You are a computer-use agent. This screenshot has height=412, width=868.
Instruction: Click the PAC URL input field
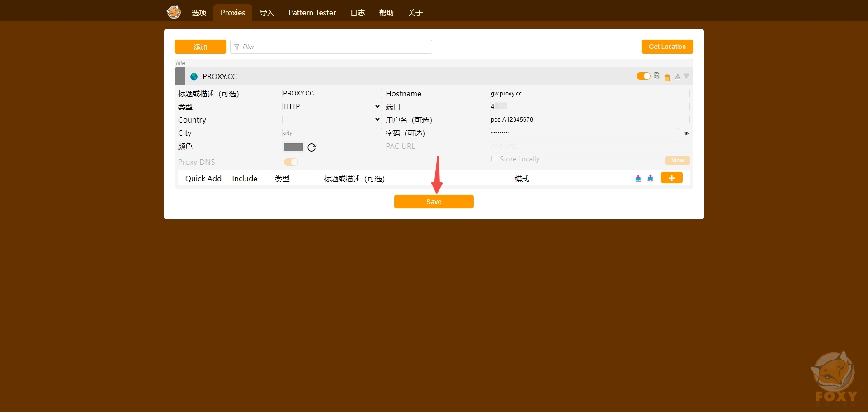[590, 146]
